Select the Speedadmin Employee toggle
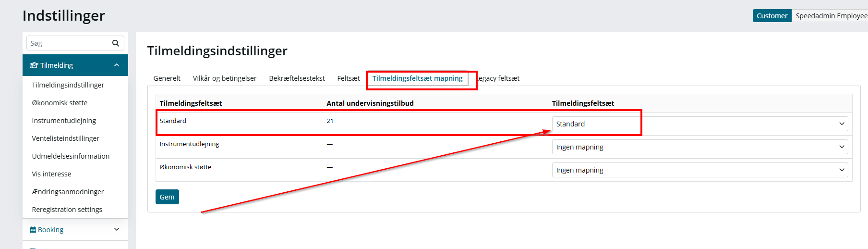 click(831, 16)
